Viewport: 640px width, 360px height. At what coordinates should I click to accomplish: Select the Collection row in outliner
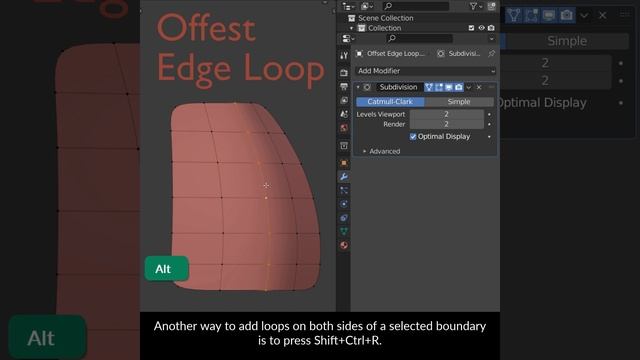[x=418, y=28]
